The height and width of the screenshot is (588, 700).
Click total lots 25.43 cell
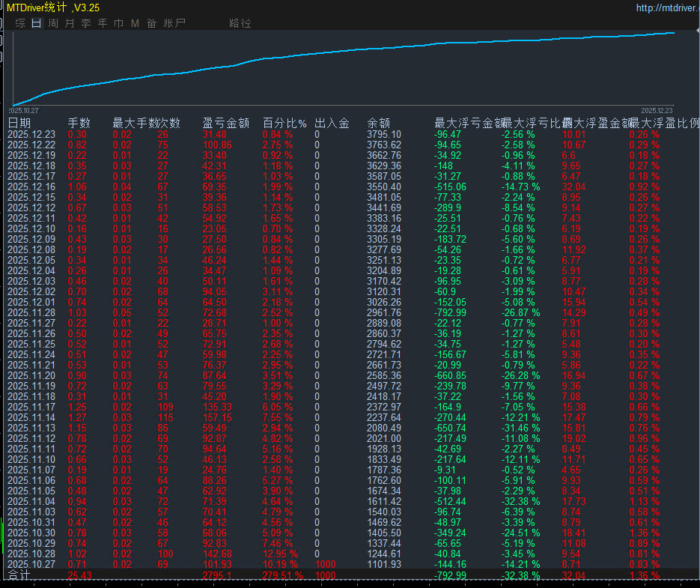click(x=79, y=575)
